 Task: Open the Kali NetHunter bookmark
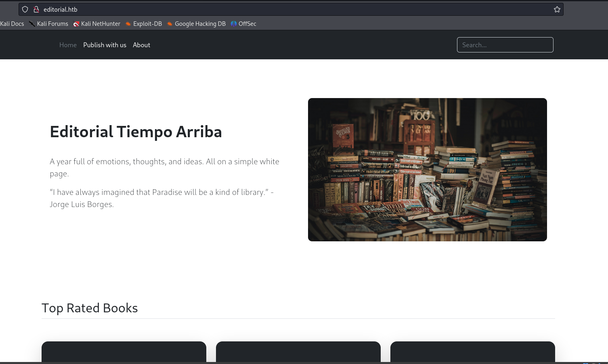(97, 24)
